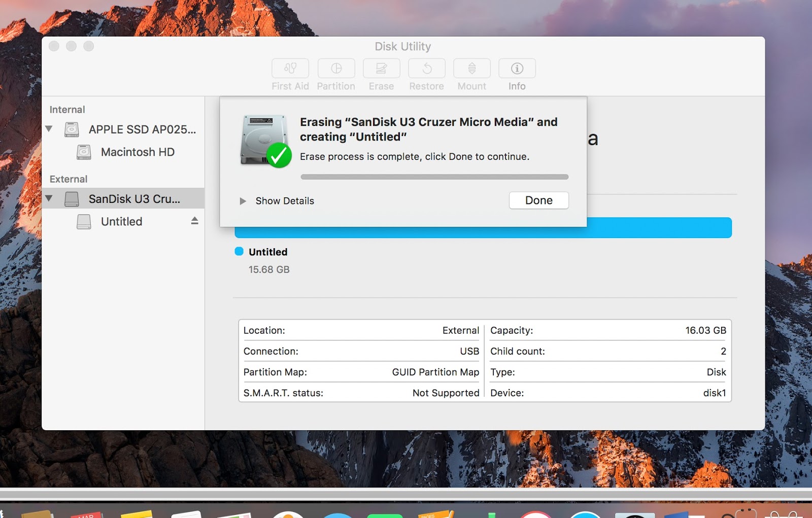Image resolution: width=812 pixels, height=518 pixels.
Task: Click the hard drive checkmark icon in dialog
Action: point(265,142)
